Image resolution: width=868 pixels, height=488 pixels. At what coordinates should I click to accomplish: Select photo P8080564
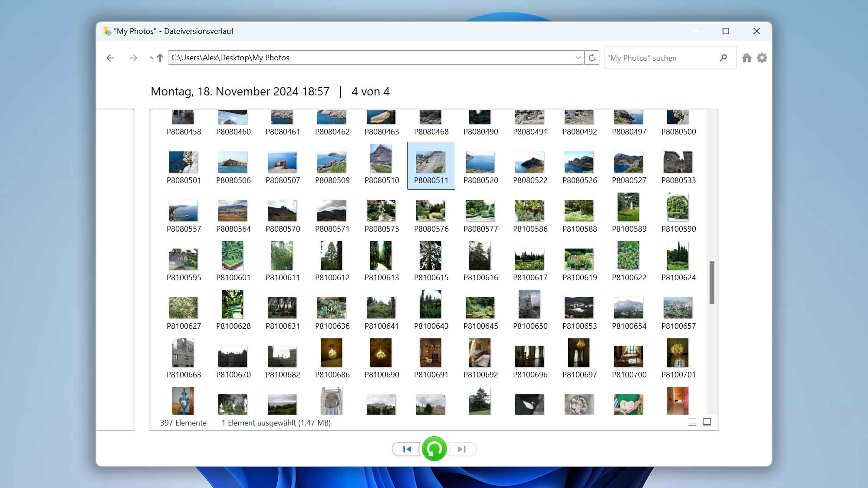click(233, 214)
